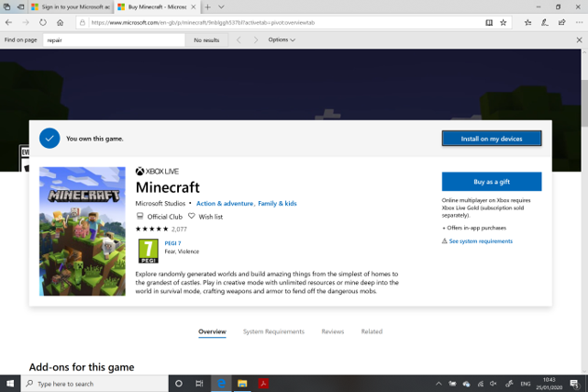Click the page vertical scrollbar
Screen dimensions: 588x392
point(584,103)
